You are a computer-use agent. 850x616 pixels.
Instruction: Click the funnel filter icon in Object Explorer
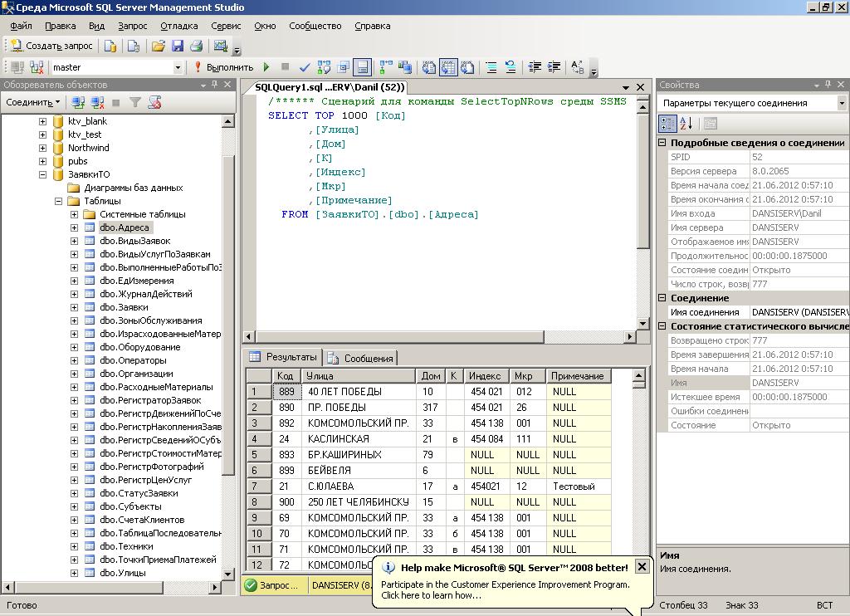(135, 102)
